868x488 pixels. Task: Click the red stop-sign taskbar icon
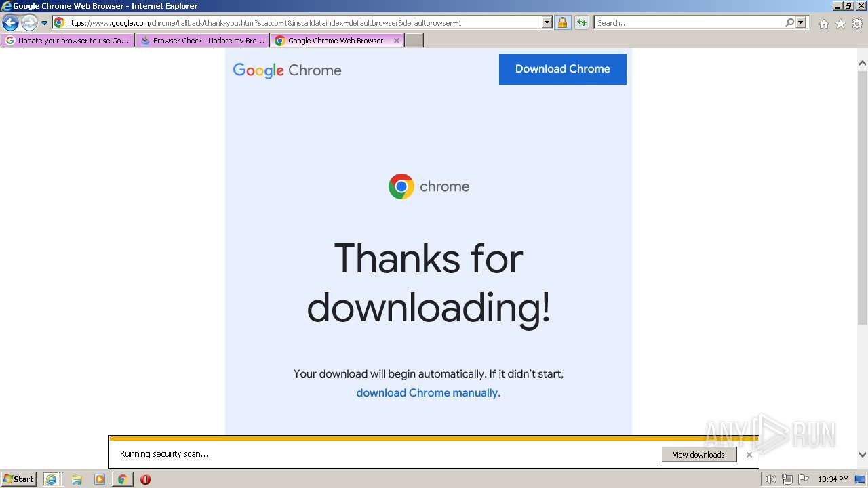145,479
